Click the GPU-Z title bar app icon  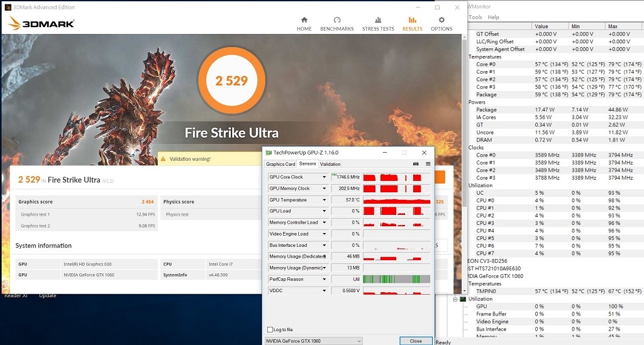[269, 153]
